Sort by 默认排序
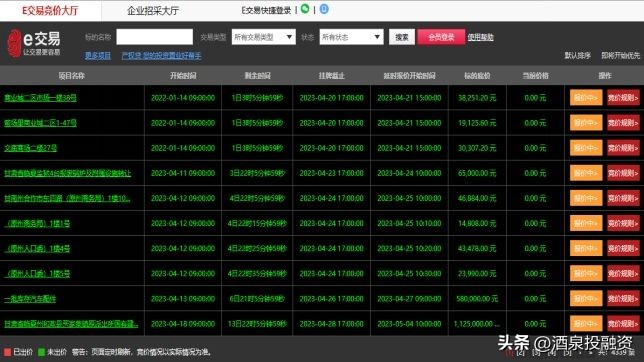The width and height of the screenshot is (644, 362). point(577,55)
